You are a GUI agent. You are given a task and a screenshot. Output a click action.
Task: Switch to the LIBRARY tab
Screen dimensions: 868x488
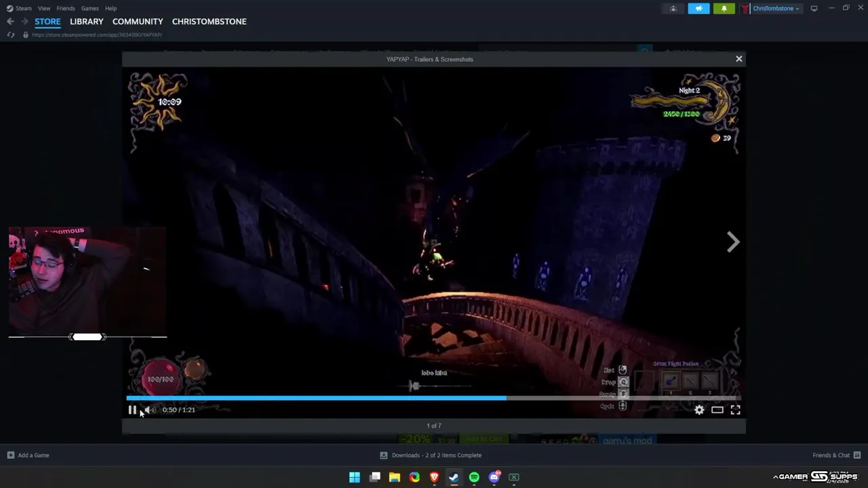click(87, 22)
